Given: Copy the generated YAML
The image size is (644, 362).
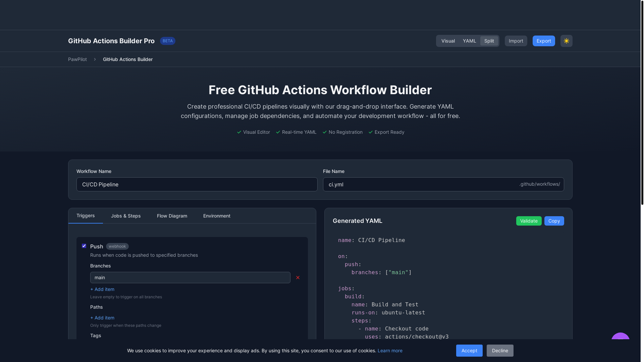Looking at the screenshot, I should coord(554,221).
